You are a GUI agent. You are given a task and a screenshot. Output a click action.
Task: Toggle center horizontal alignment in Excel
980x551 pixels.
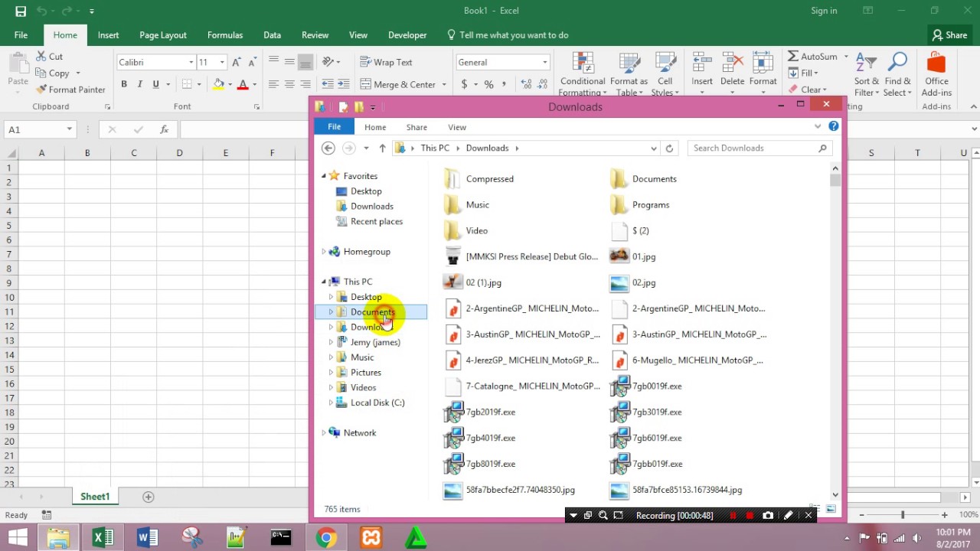click(x=289, y=84)
